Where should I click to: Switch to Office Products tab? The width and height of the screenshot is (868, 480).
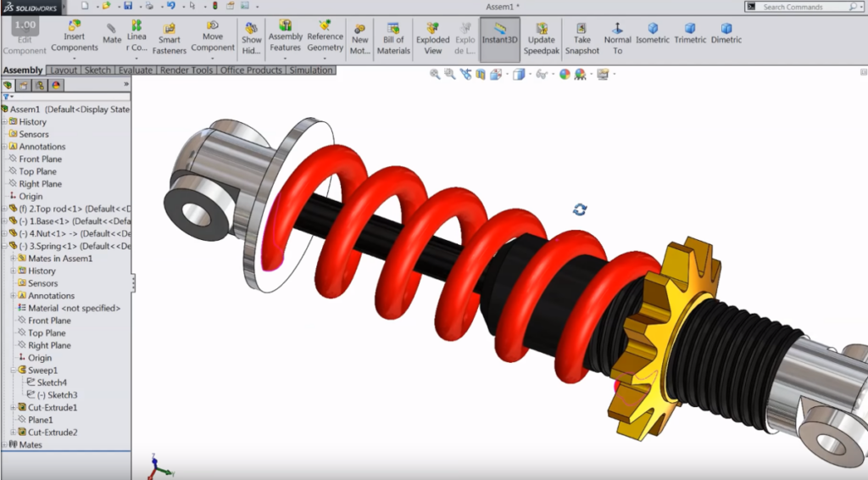pyautogui.click(x=251, y=70)
